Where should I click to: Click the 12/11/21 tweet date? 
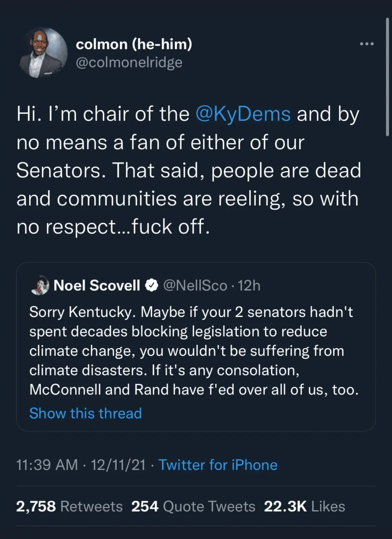coord(118,465)
